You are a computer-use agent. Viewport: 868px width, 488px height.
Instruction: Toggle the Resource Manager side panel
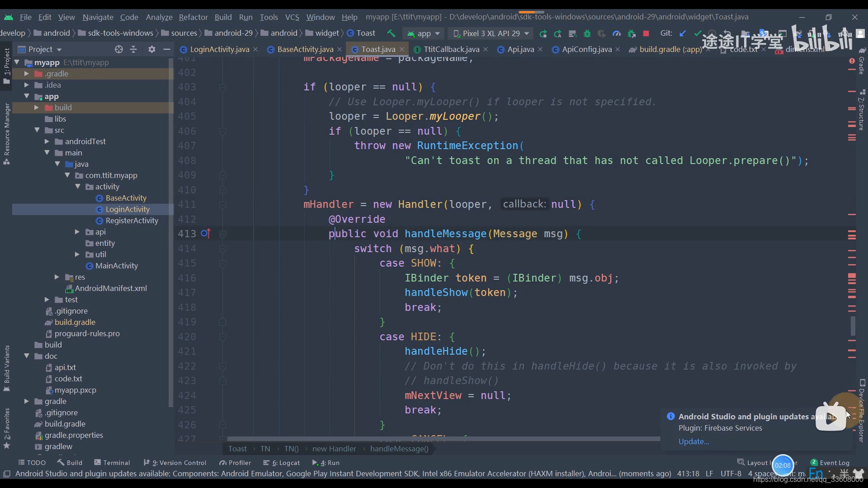point(6,134)
